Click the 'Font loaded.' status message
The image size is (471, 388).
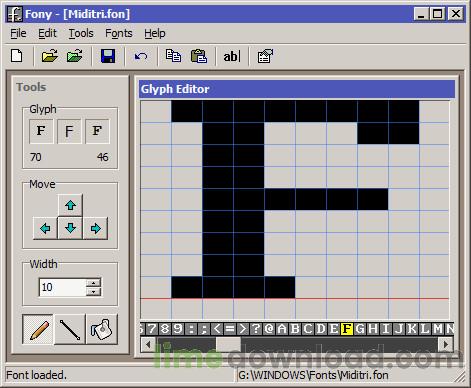tap(36, 375)
